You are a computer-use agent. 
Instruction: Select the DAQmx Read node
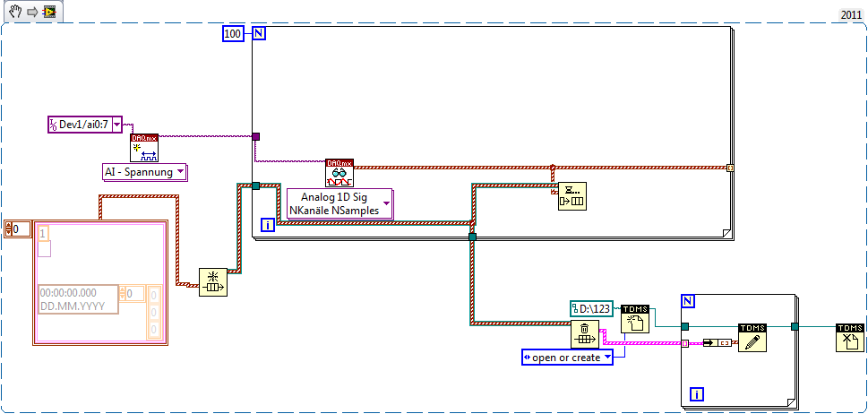coord(339,173)
